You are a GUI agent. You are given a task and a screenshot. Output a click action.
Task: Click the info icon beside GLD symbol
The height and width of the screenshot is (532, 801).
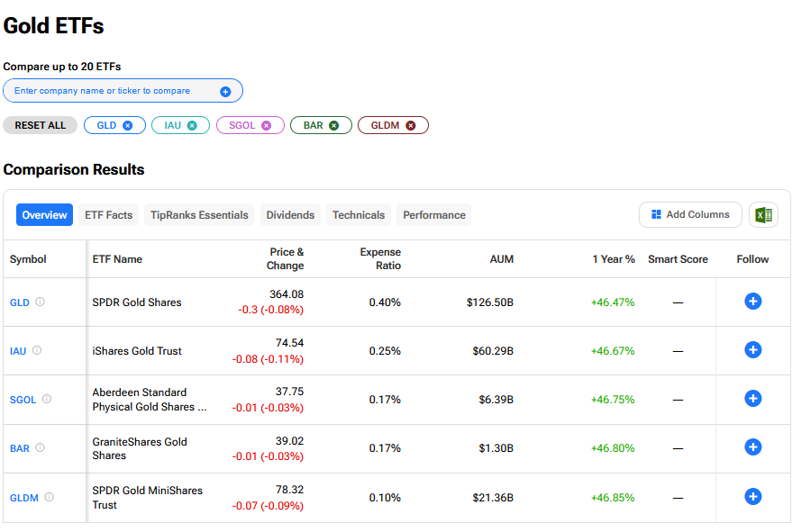[40, 302]
